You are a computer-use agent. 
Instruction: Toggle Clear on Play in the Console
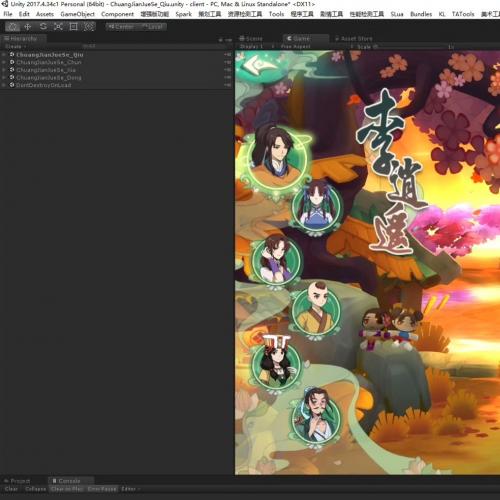click(x=67, y=489)
